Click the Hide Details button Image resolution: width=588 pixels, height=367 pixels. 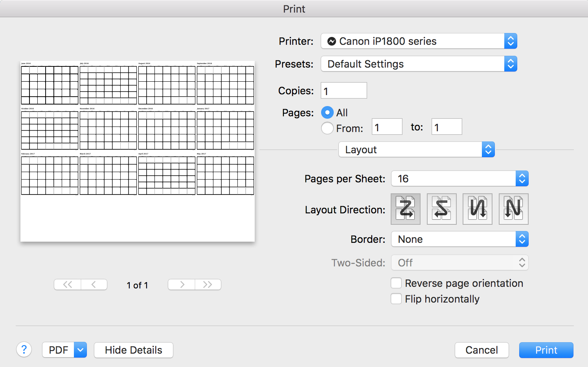(134, 350)
